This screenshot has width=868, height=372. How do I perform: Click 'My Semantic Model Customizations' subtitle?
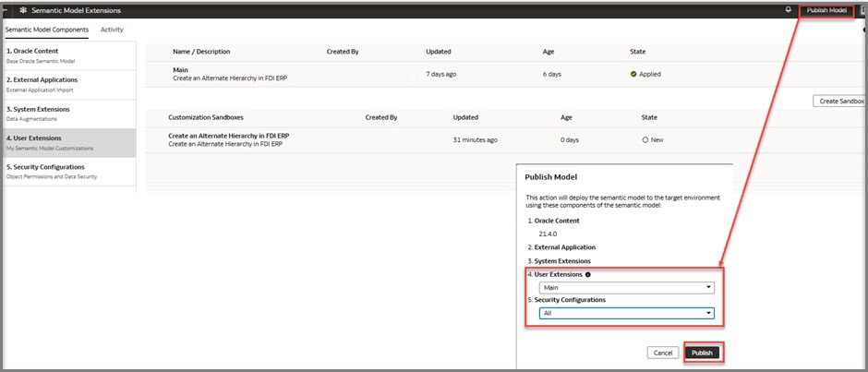pos(50,149)
